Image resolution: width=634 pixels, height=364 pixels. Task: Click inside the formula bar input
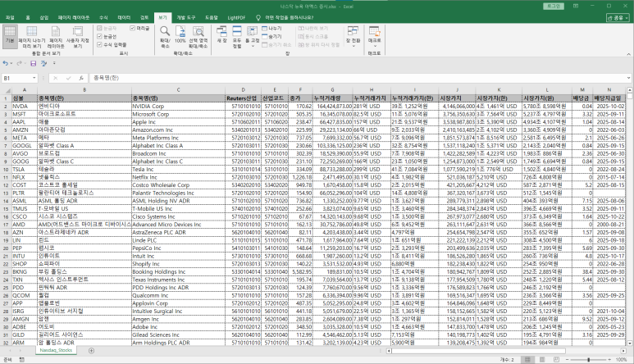358,78
